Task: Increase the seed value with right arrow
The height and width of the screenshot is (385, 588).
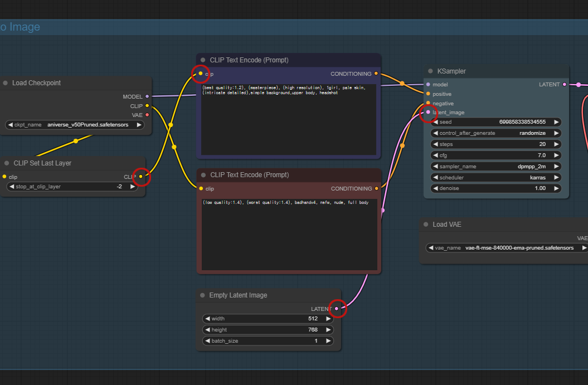Action: (x=556, y=122)
